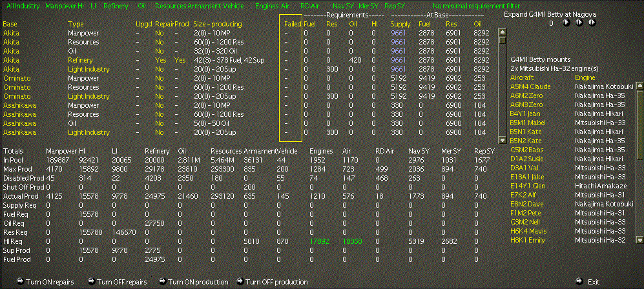Filter list by LI in top bar

point(93,6)
